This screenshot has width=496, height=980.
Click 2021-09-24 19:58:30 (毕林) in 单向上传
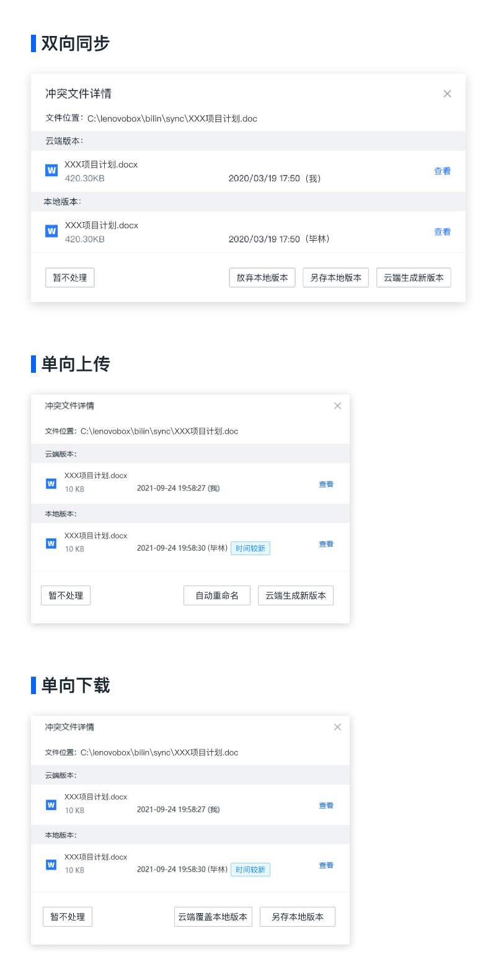[x=182, y=548]
